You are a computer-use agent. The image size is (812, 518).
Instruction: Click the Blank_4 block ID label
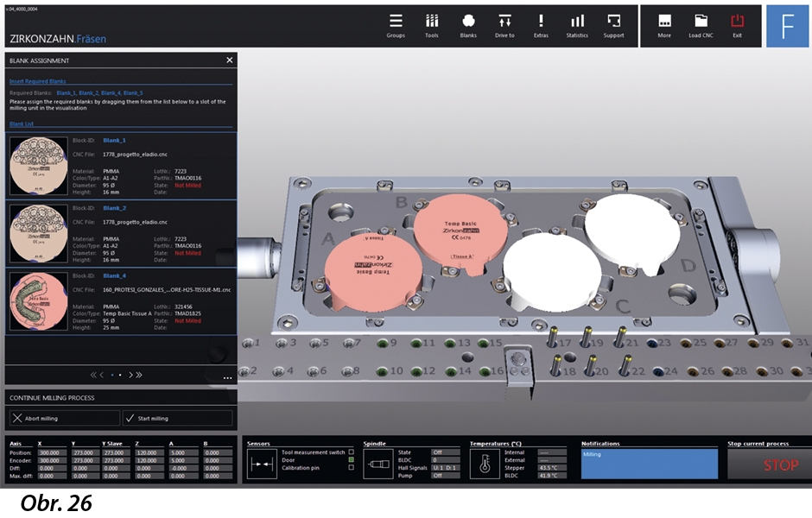(x=114, y=275)
